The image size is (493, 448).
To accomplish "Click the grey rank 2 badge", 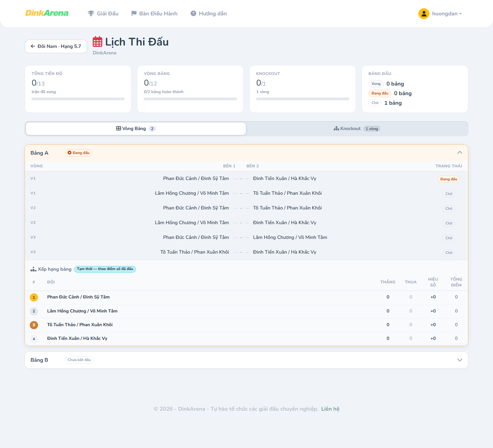I will (x=34, y=311).
